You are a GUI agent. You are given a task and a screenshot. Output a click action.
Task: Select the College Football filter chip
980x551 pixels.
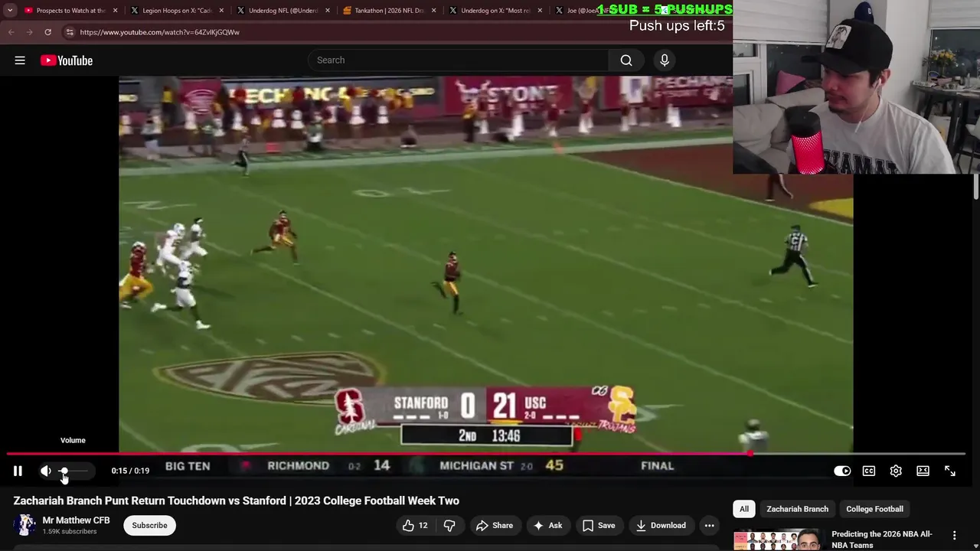pyautogui.click(x=874, y=509)
